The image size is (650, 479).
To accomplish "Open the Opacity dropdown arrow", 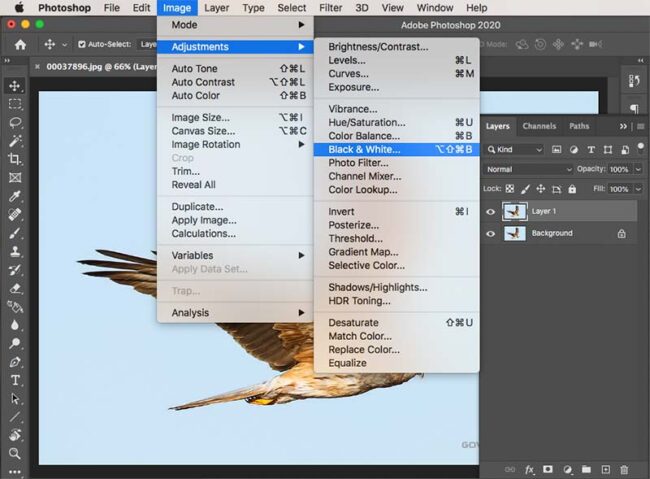I will tap(638, 169).
